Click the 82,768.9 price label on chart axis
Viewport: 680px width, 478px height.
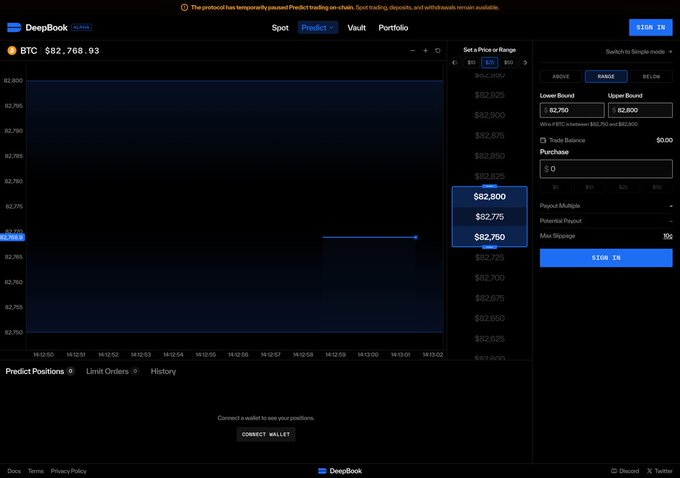[x=12, y=237]
